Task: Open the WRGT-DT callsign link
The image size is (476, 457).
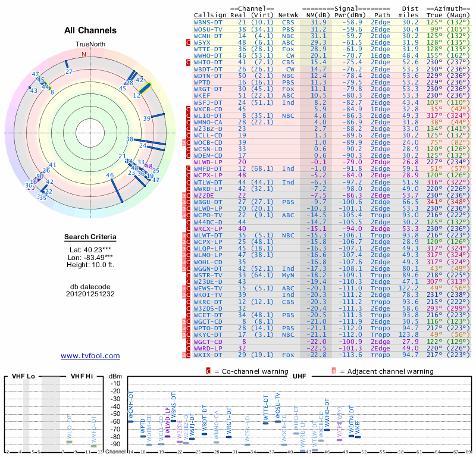Action: [x=208, y=89]
